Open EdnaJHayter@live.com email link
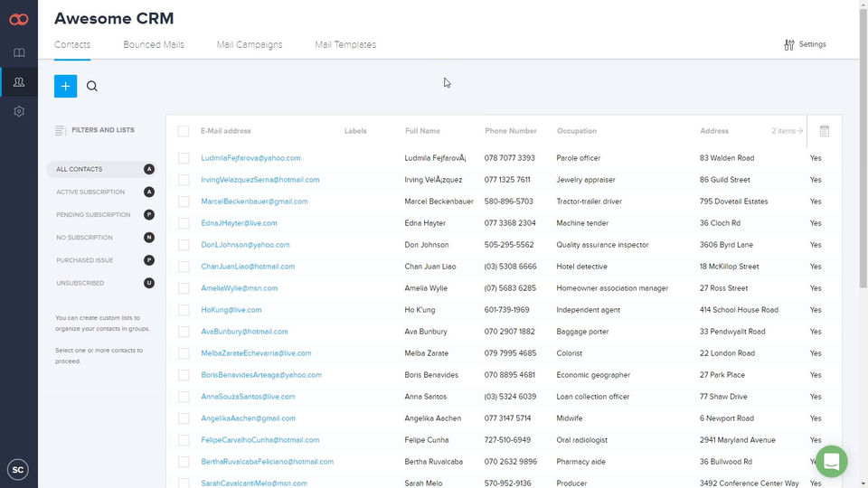The height and width of the screenshot is (488, 868). [239, 223]
